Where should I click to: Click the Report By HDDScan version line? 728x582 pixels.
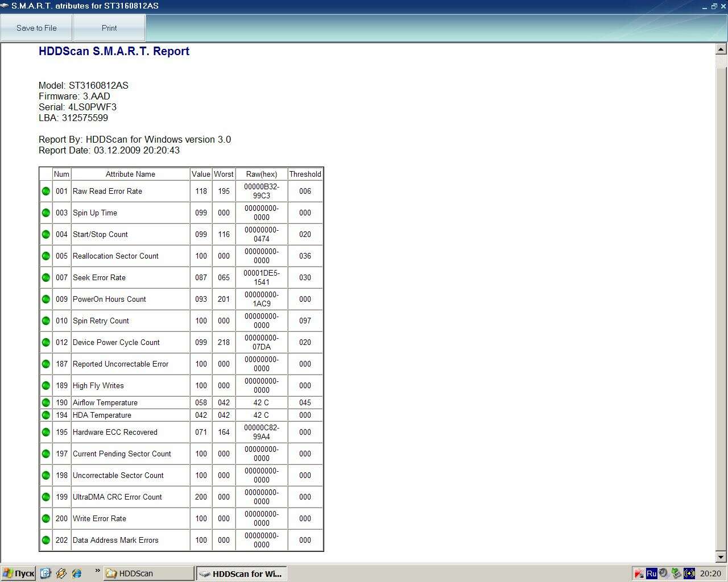pyautogui.click(x=135, y=139)
